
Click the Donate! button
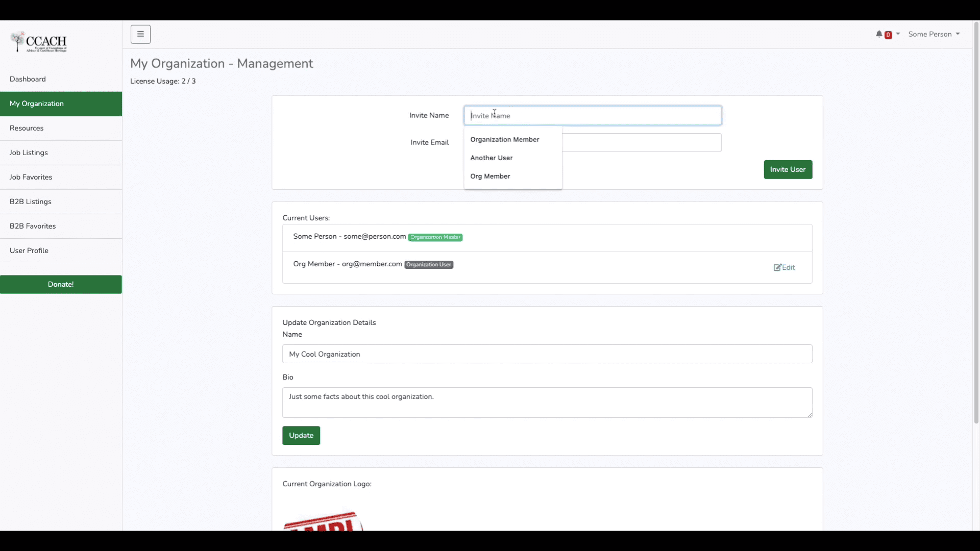pos(61,284)
